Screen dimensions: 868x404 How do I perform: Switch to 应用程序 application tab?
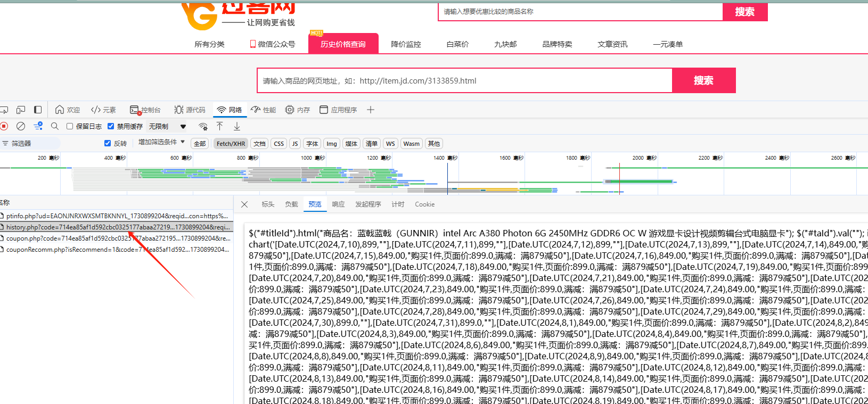tap(338, 110)
